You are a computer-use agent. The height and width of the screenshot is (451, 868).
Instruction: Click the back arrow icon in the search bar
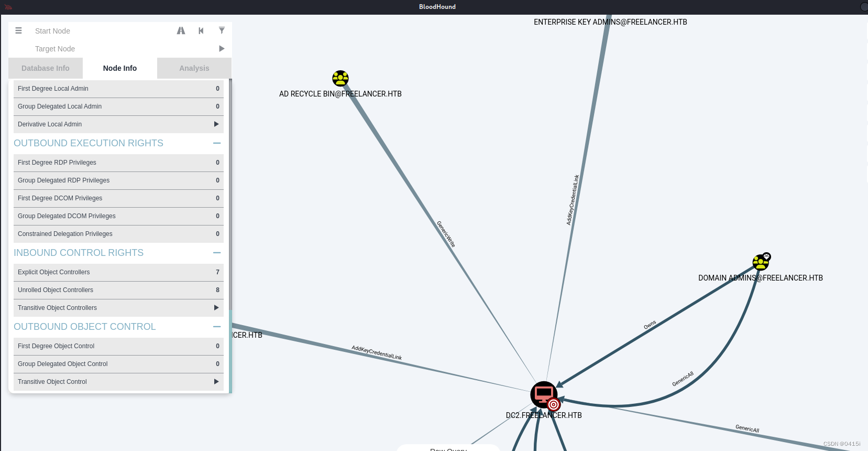pos(201,30)
